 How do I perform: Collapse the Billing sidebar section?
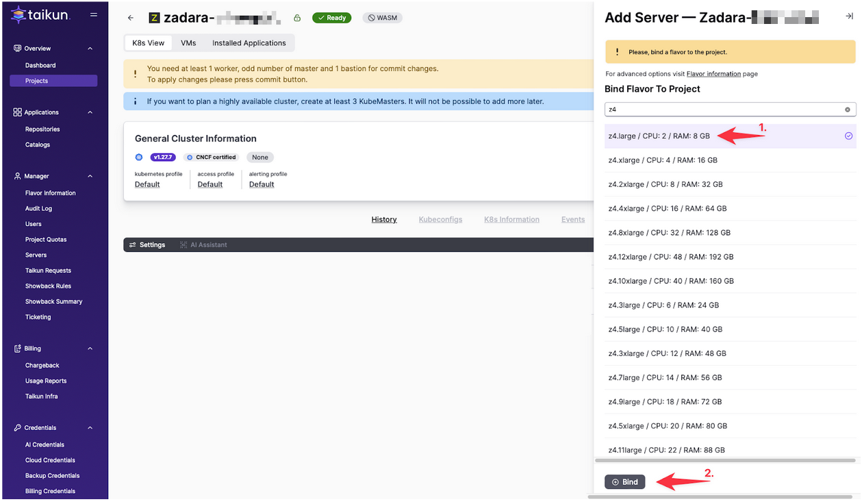point(90,349)
